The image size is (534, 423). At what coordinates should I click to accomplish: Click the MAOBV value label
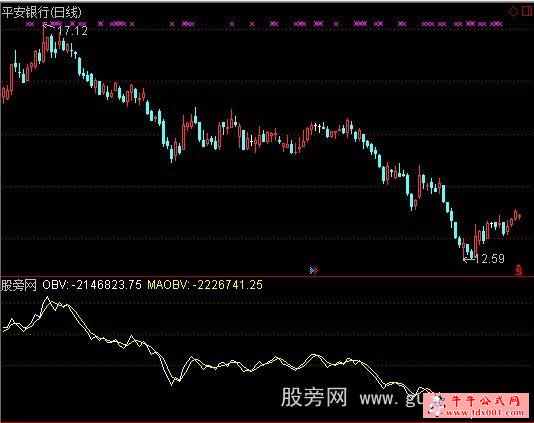click(x=205, y=284)
